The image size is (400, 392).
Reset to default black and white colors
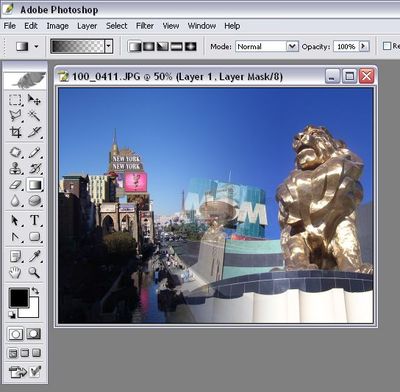click(12, 314)
